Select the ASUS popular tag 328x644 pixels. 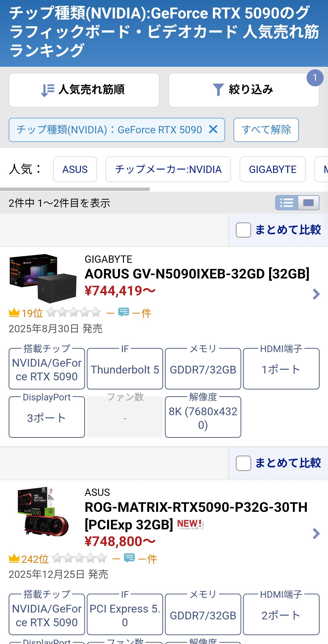[x=75, y=169]
